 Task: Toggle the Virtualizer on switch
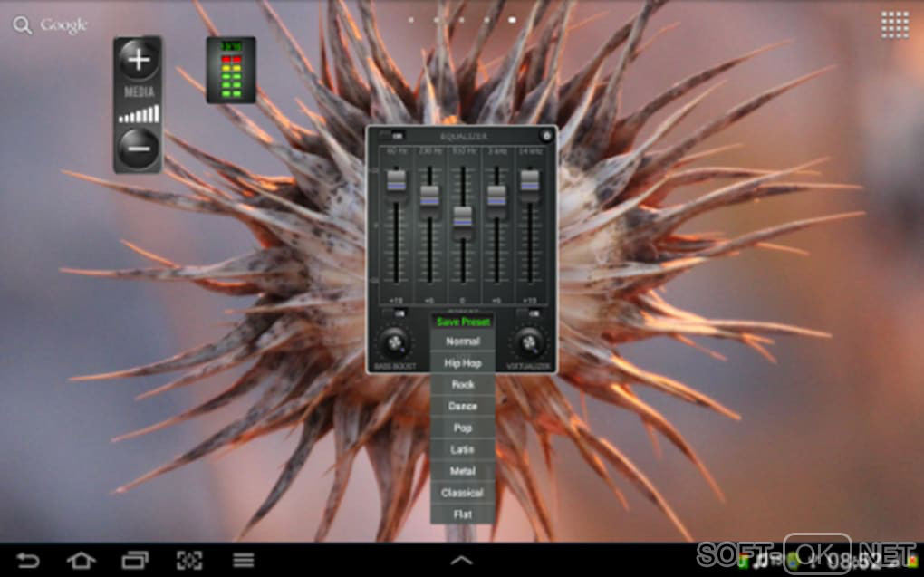528,313
